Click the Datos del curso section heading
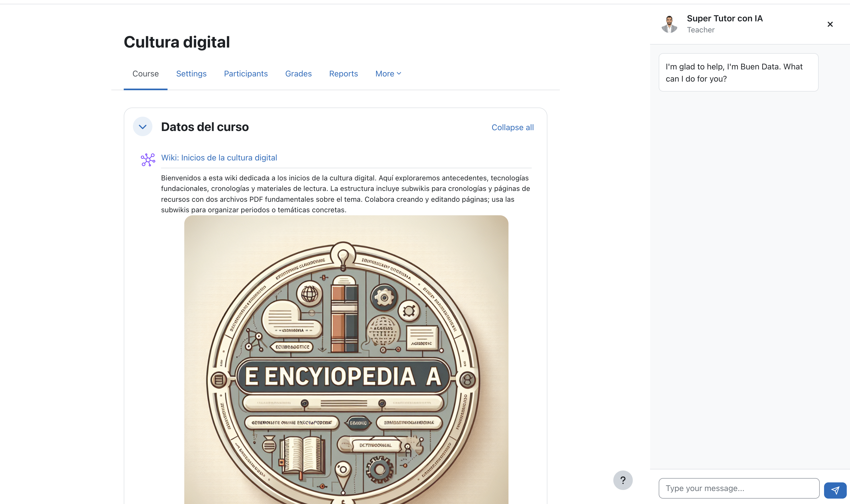The image size is (850, 504). (205, 127)
